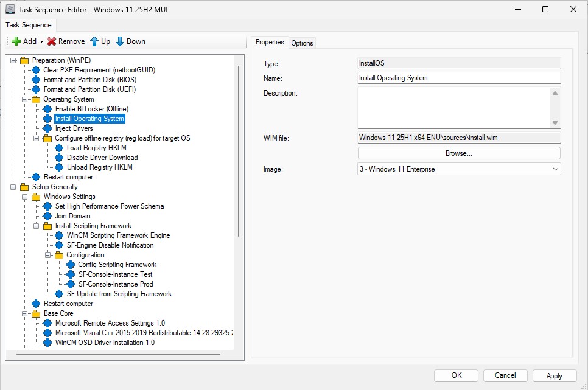Click the Down arrow icon
Viewport: 588px width, 390px height.
[x=120, y=41]
